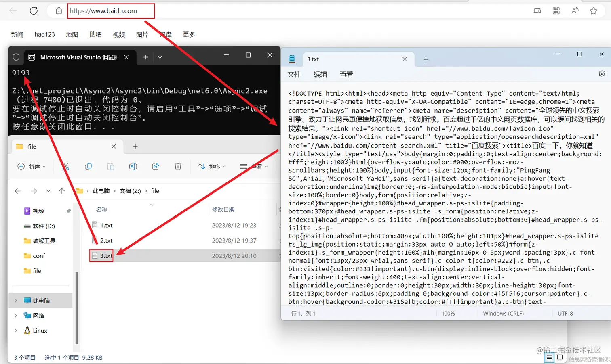Image resolution: width=611 pixels, height=364 pixels.
Task: Open the 新建 dropdown in Explorer
Action: (x=32, y=167)
